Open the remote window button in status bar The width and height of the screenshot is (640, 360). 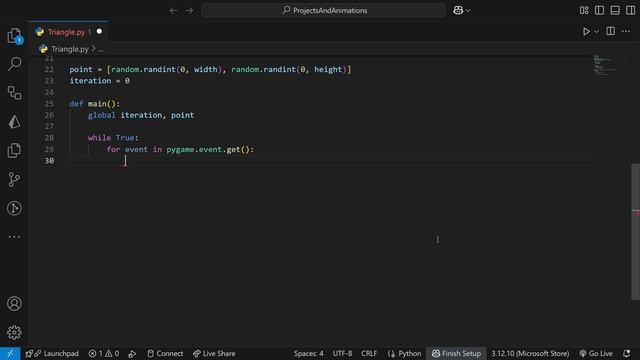coord(10,353)
